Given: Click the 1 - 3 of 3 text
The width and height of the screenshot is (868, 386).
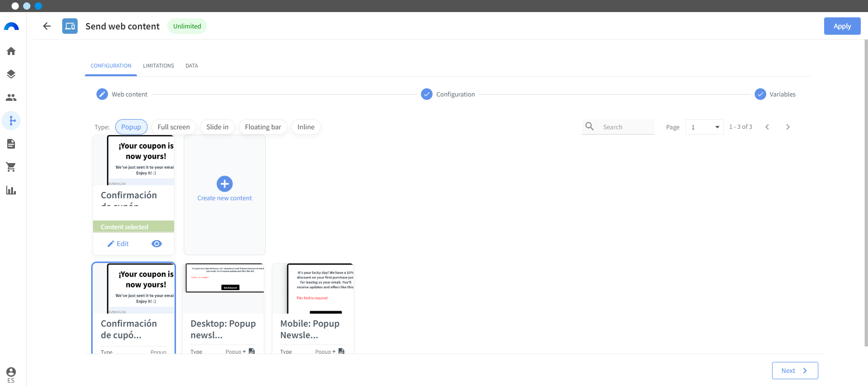Looking at the screenshot, I should click(741, 126).
